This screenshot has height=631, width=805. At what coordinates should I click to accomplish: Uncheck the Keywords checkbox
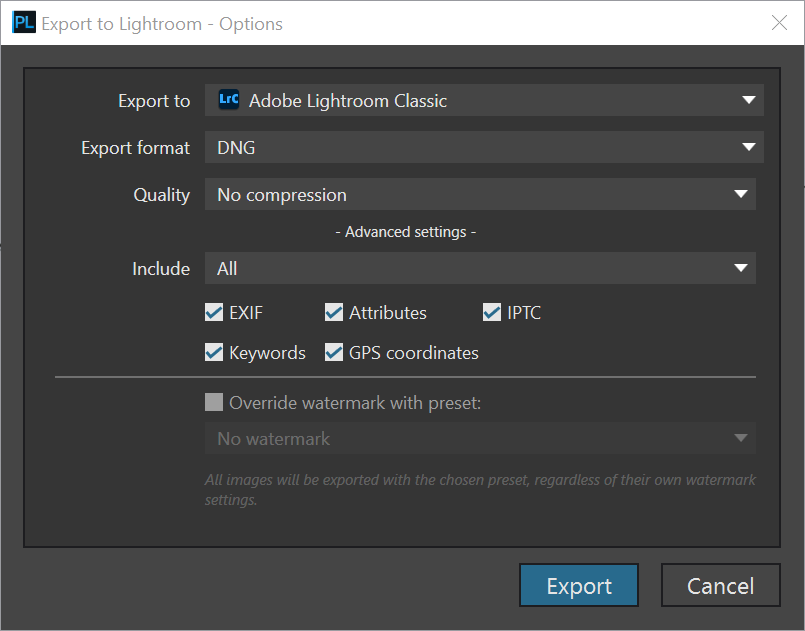pyautogui.click(x=214, y=353)
